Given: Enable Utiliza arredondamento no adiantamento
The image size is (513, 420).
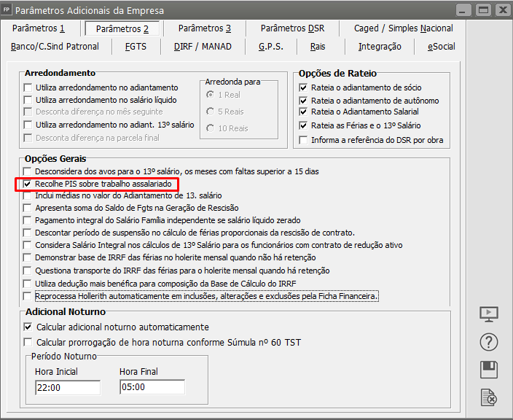Looking at the screenshot, I should pos(28,87).
